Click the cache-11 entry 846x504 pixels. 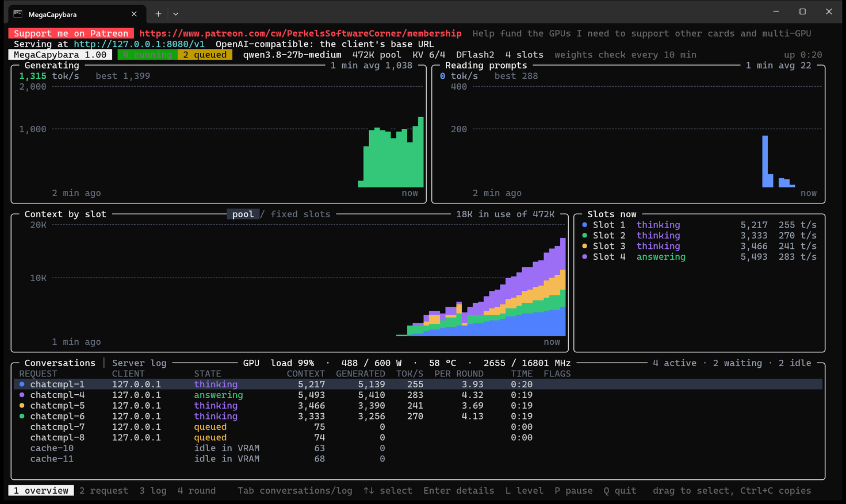click(x=418, y=459)
